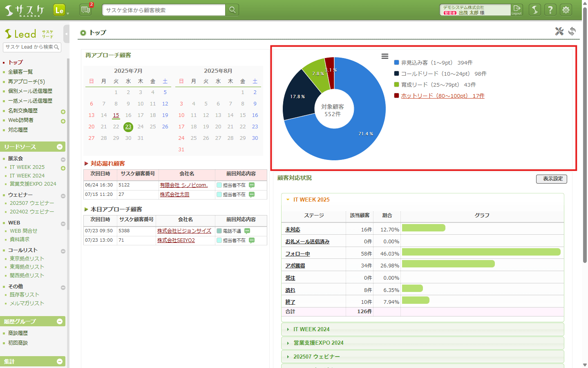Click the サスケ Lead search field
This screenshot has width=588, height=368.
coord(29,47)
